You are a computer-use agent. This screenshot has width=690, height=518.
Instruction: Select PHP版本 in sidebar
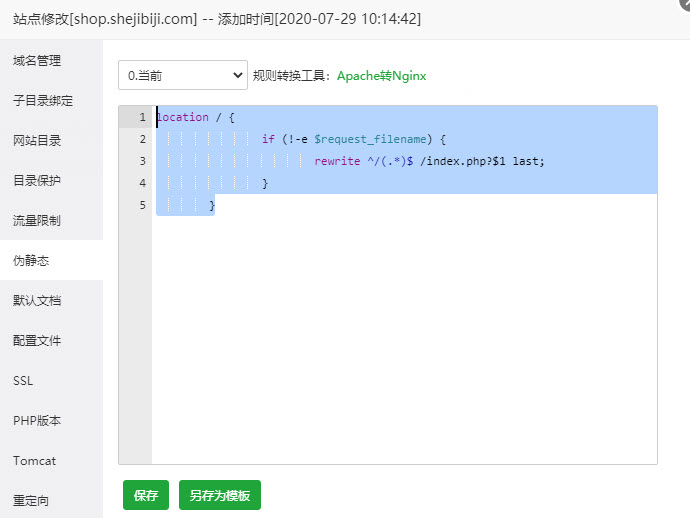click(x=37, y=421)
